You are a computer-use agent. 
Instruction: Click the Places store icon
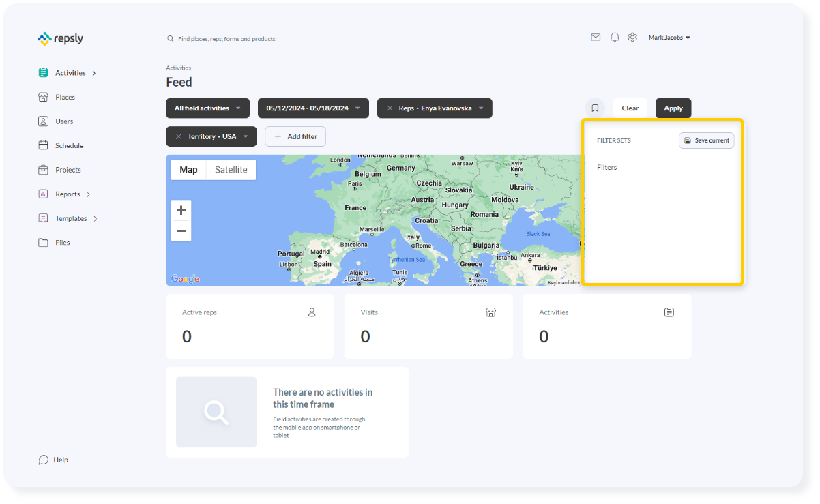[43, 97]
